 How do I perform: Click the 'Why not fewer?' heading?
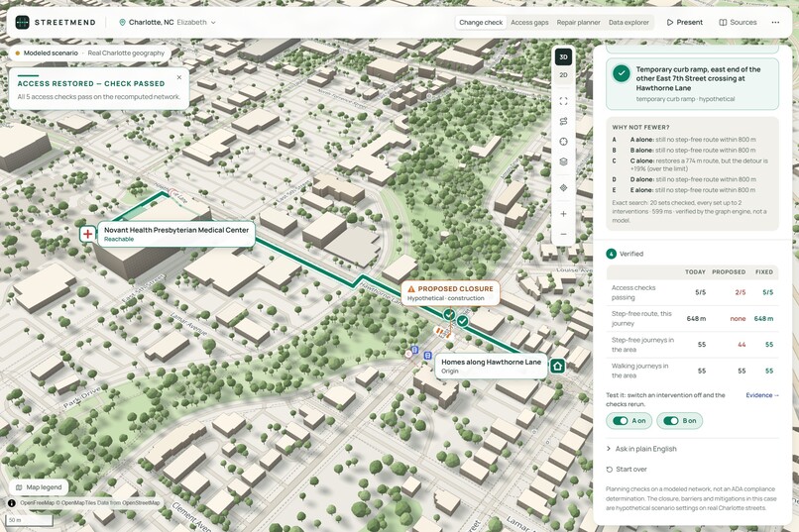pos(640,127)
